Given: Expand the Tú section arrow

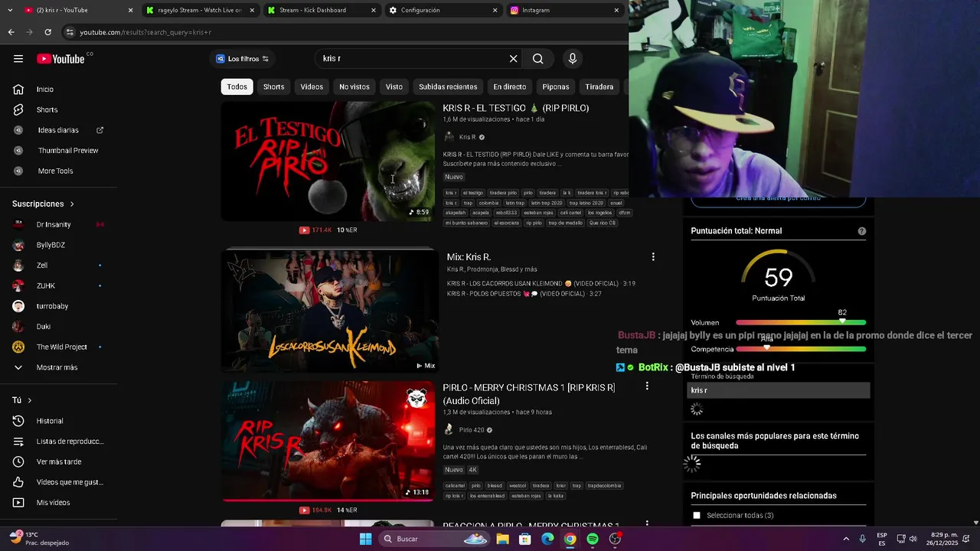Looking at the screenshot, I should coord(30,400).
